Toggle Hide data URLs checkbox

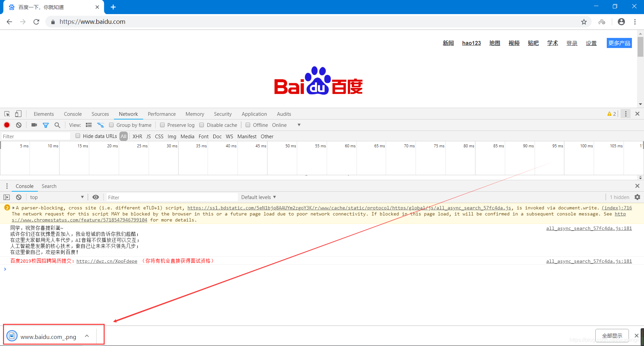tap(78, 136)
